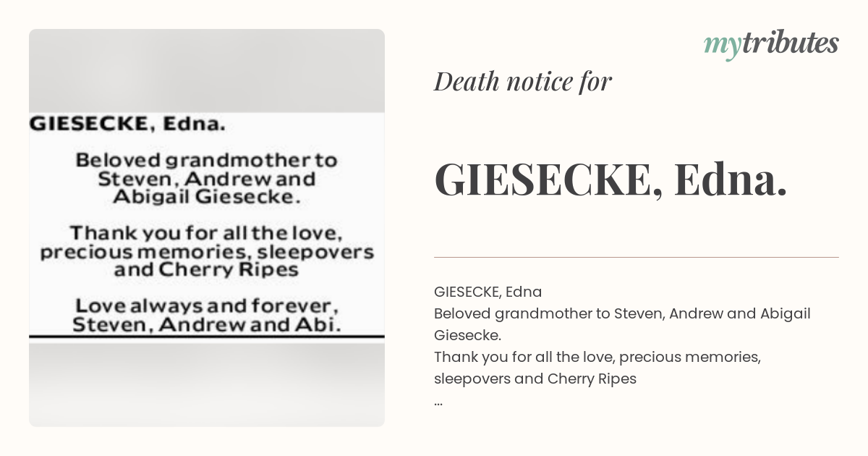868x456 pixels.
Task: Click the GIESECKE, Edna line in the summary
Action: point(488,292)
